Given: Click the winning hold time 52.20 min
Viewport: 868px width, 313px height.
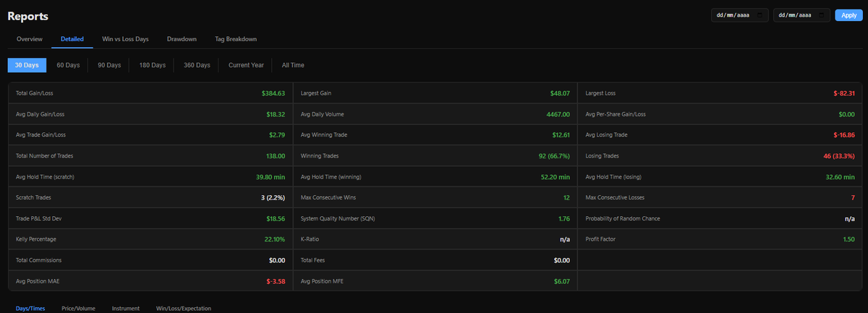Looking at the screenshot, I should 555,176.
